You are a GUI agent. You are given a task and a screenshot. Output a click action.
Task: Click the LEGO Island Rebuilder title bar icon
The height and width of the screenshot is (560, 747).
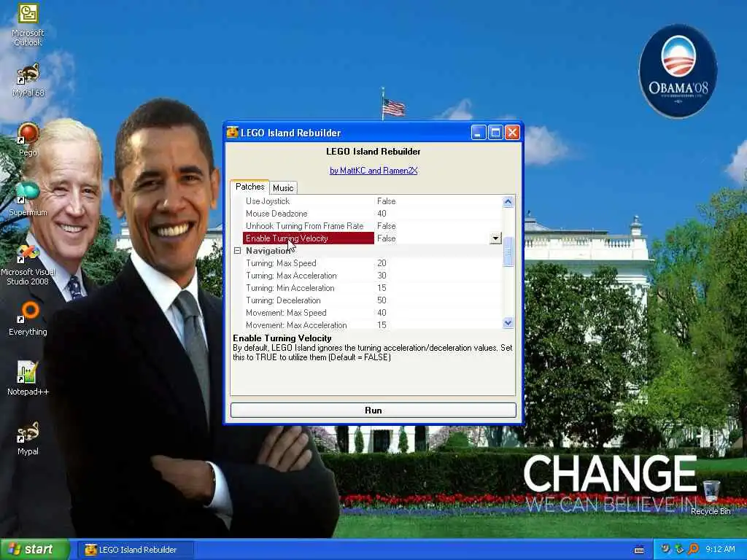pyautogui.click(x=233, y=133)
